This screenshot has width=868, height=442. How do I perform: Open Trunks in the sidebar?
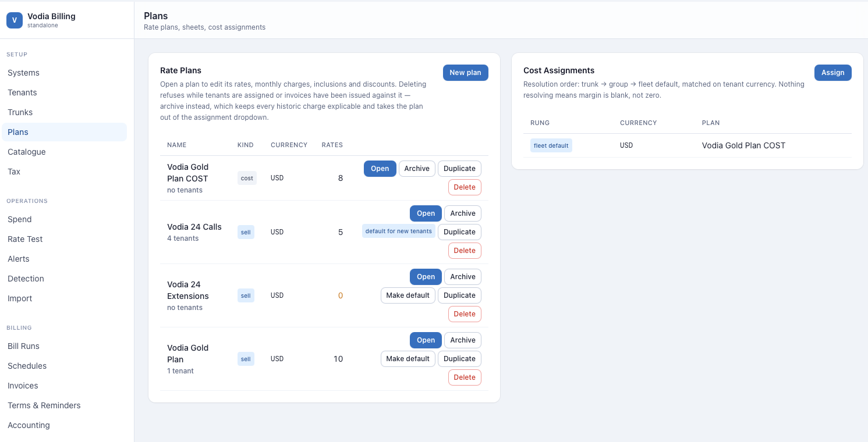64,112
